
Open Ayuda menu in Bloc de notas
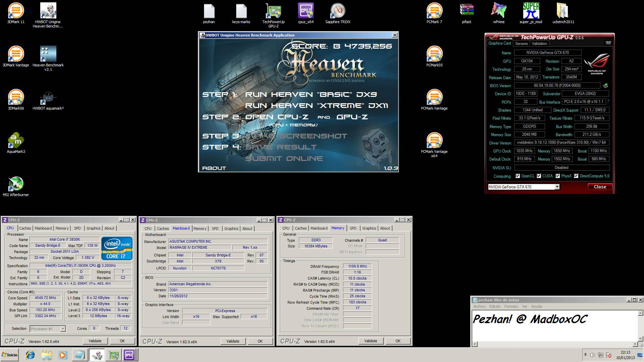536,306
